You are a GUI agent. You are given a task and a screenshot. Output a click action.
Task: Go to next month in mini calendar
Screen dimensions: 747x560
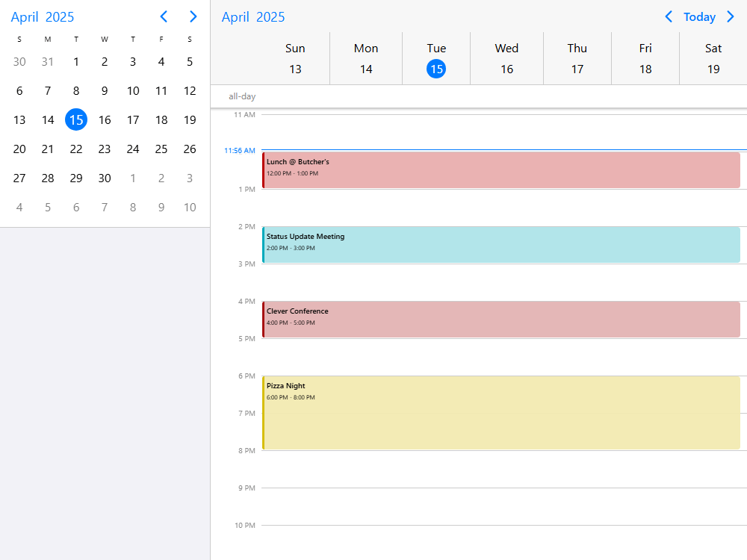pos(193,16)
